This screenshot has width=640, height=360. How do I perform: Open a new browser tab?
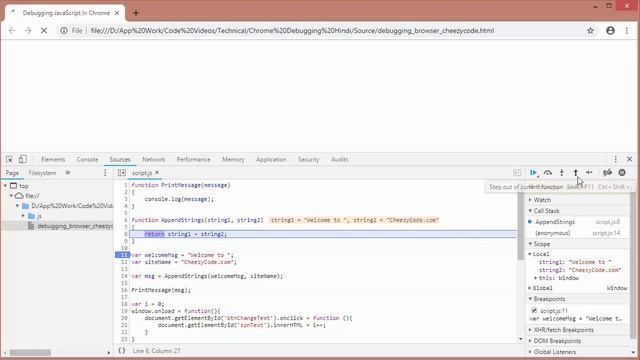tap(136, 13)
